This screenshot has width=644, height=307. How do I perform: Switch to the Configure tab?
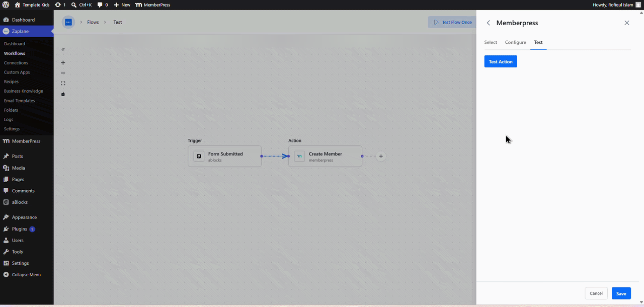pos(516,42)
